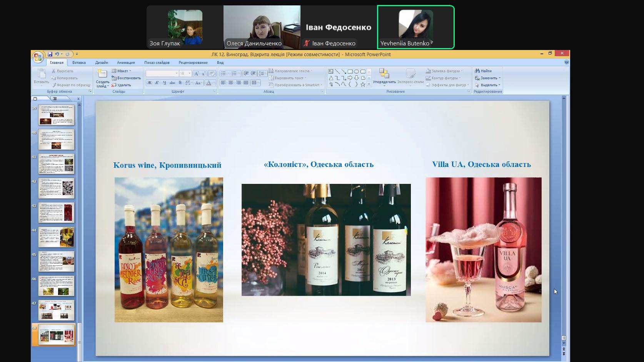This screenshot has height=362, width=644.
Task: Click the «Колоніст», Одеська область heading
Action: point(319,164)
